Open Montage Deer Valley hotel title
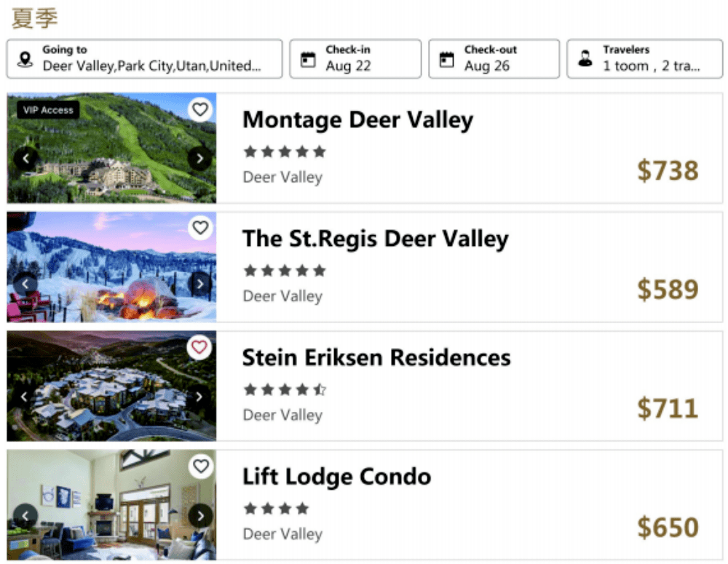The image size is (728, 564). [357, 120]
